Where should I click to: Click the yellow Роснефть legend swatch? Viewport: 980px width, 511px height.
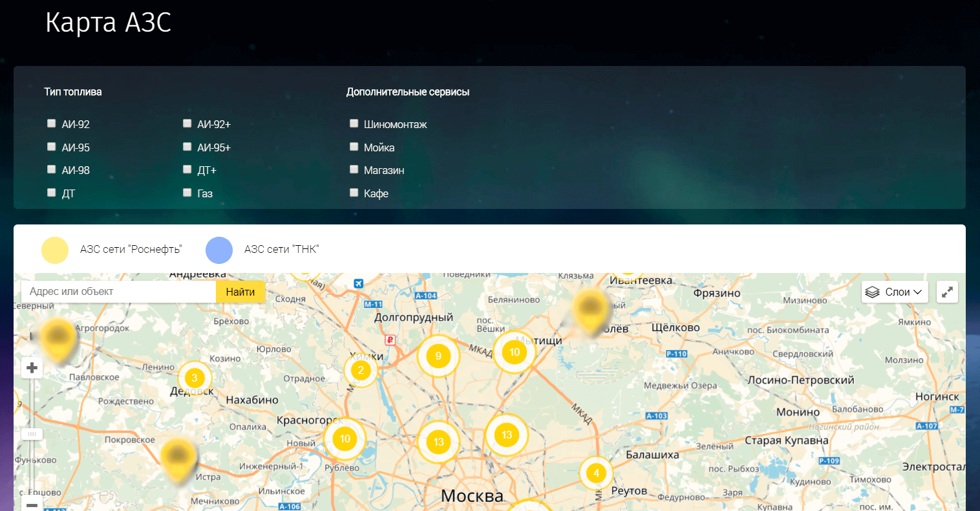coord(55,250)
